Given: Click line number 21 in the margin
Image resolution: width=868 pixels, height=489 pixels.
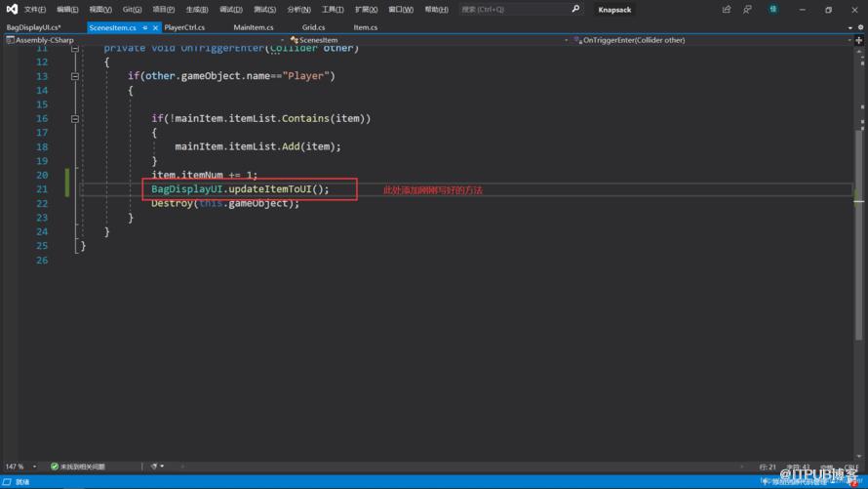Looking at the screenshot, I should (42, 189).
